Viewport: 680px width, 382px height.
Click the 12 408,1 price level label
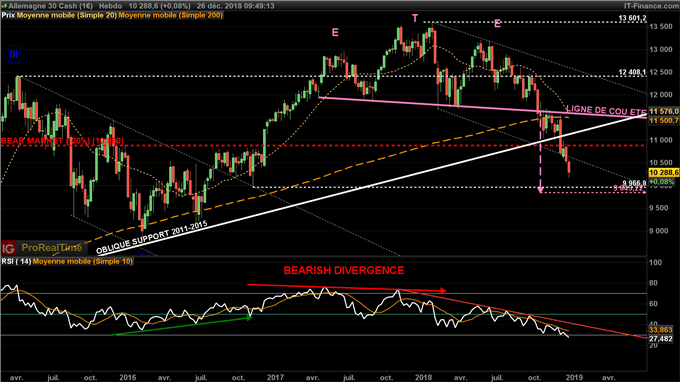click(633, 72)
